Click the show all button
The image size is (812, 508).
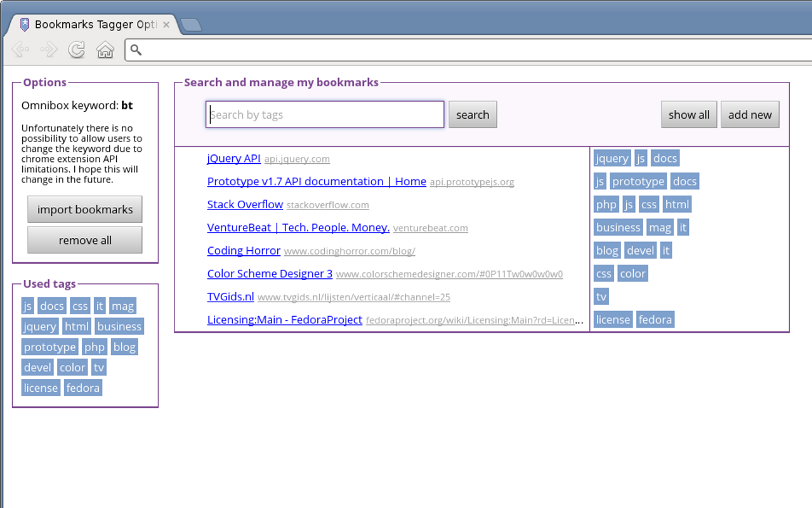pyautogui.click(x=689, y=115)
